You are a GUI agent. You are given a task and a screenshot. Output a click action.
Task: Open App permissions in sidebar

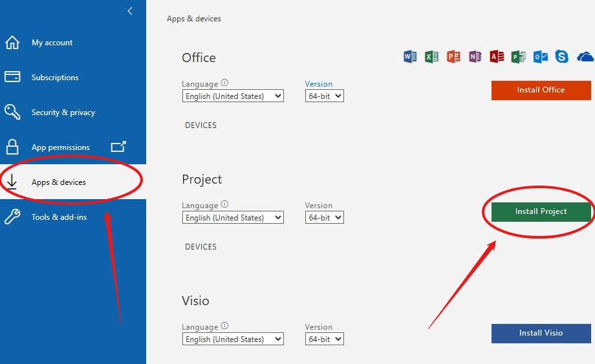(61, 147)
